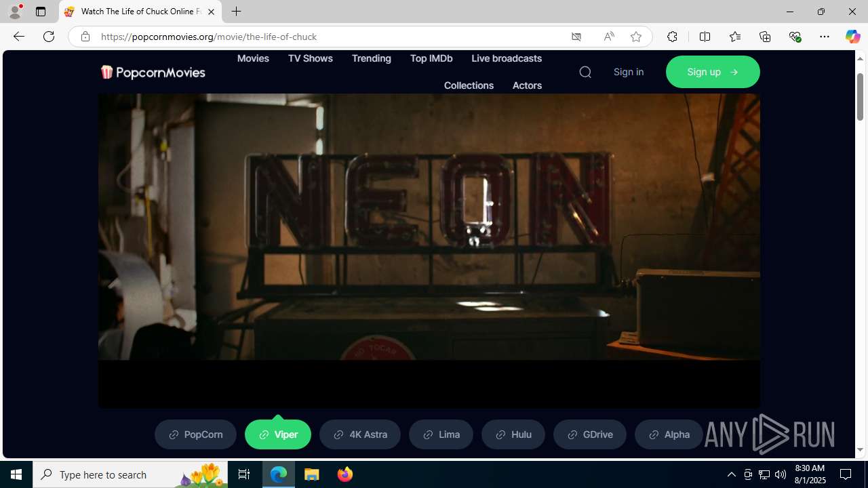This screenshot has height=488, width=868.
Task: Open the notifications center
Action: pos(846,474)
